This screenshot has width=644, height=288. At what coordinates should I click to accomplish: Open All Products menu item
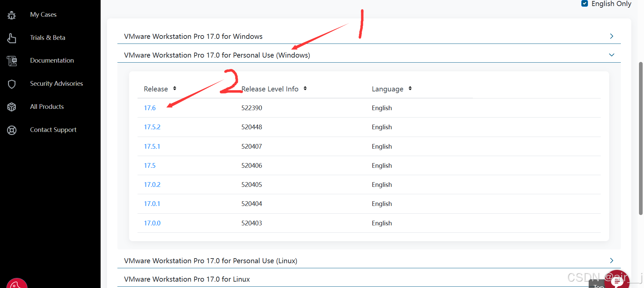(47, 107)
